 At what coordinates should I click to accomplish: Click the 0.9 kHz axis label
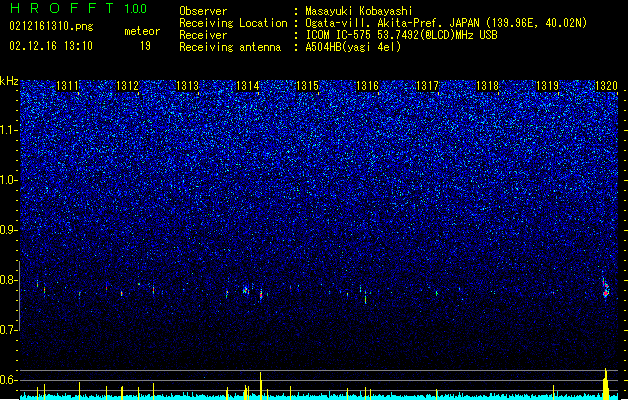9,230
